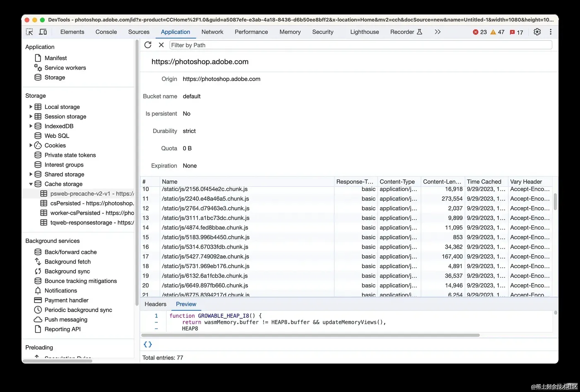Viewport: 580px width, 392px height.
Task: Select Back/forward cache
Action: [x=70, y=252]
